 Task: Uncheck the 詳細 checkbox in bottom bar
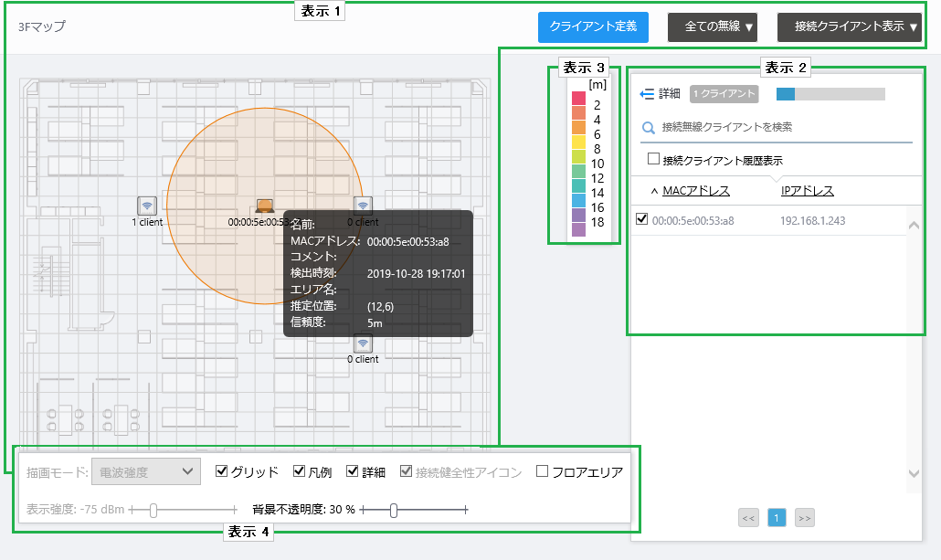pos(353,471)
